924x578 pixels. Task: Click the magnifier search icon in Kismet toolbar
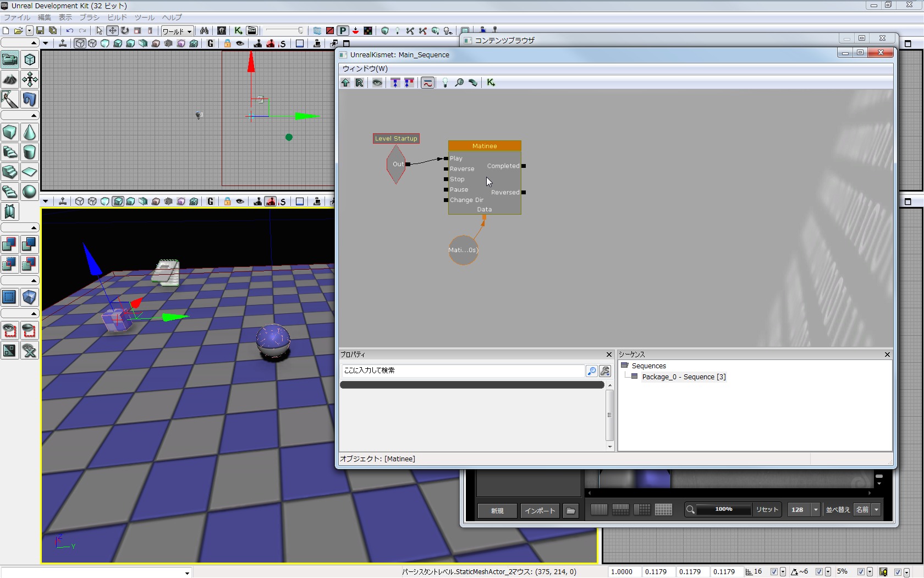click(x=459, y=83)
